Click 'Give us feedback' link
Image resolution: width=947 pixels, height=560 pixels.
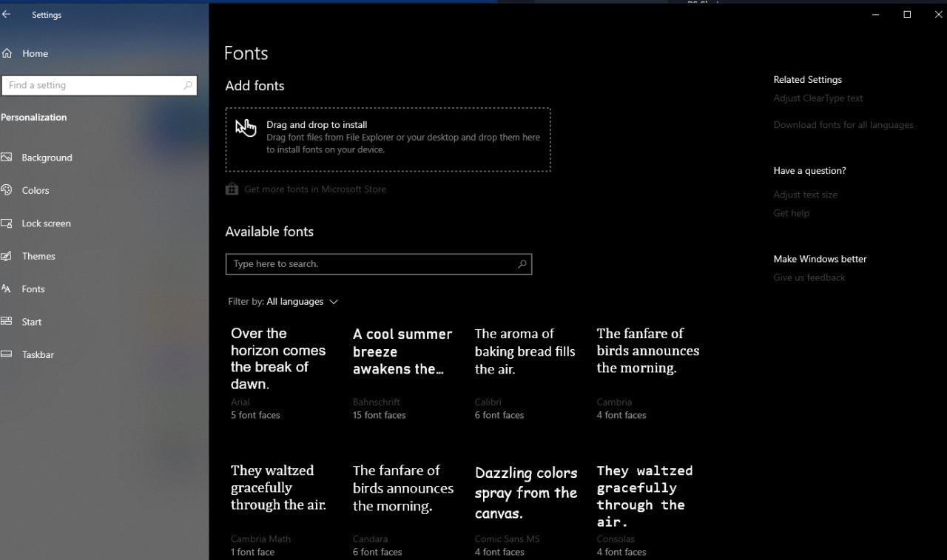[x=809, y=278]
